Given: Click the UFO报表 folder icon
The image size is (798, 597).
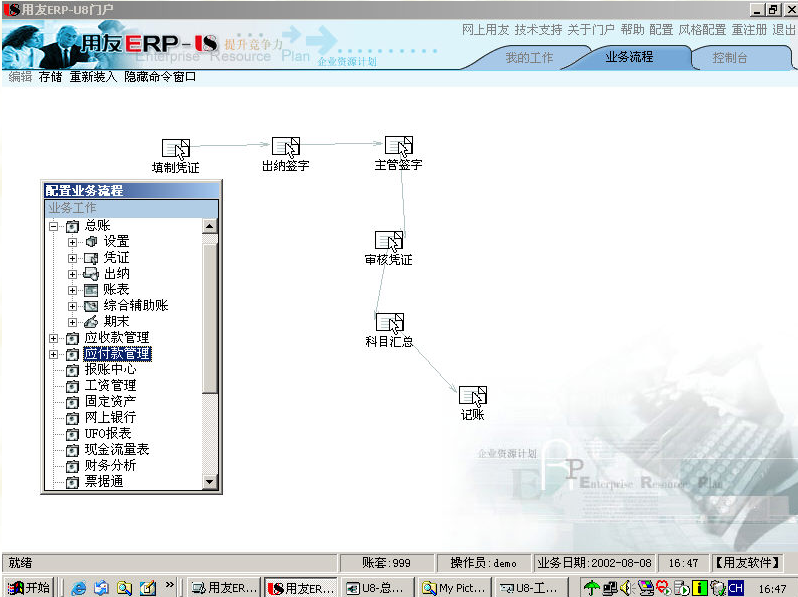Looking at the screenshot, I should tap(72, 434).
